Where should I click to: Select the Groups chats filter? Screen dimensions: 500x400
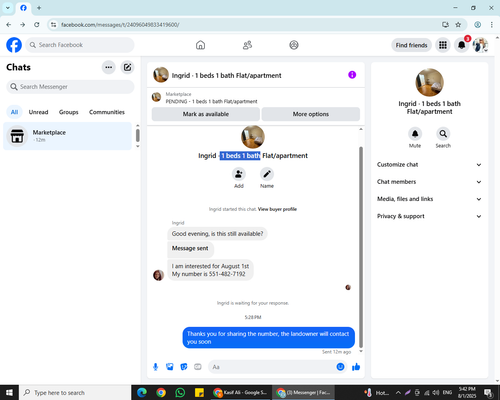click(x=68, y=112)
